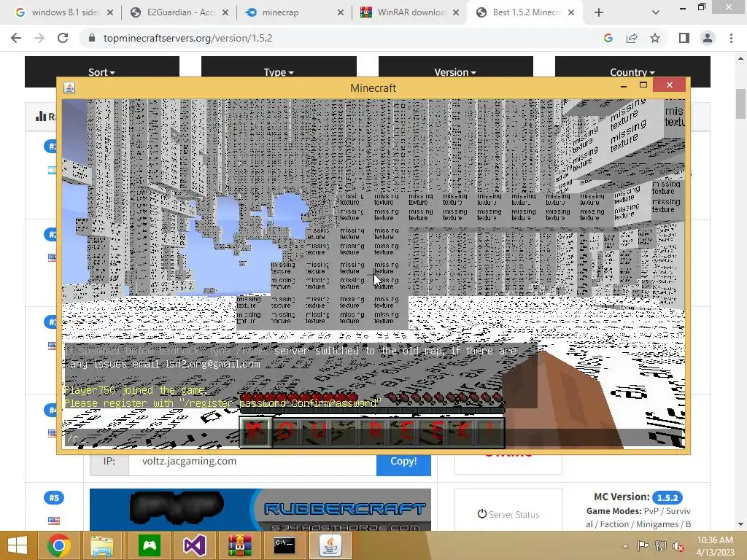Image resolution: width=747 pixels, height=560 pixels.
Task: Open Chrome from the taskbar
Action: coord(59,545)
